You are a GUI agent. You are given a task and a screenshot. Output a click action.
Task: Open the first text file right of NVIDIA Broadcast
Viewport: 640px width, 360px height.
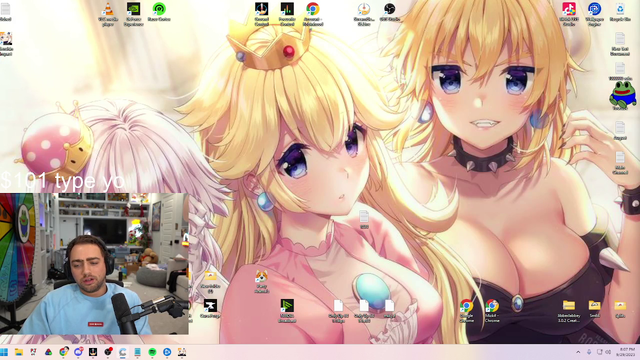338,310
